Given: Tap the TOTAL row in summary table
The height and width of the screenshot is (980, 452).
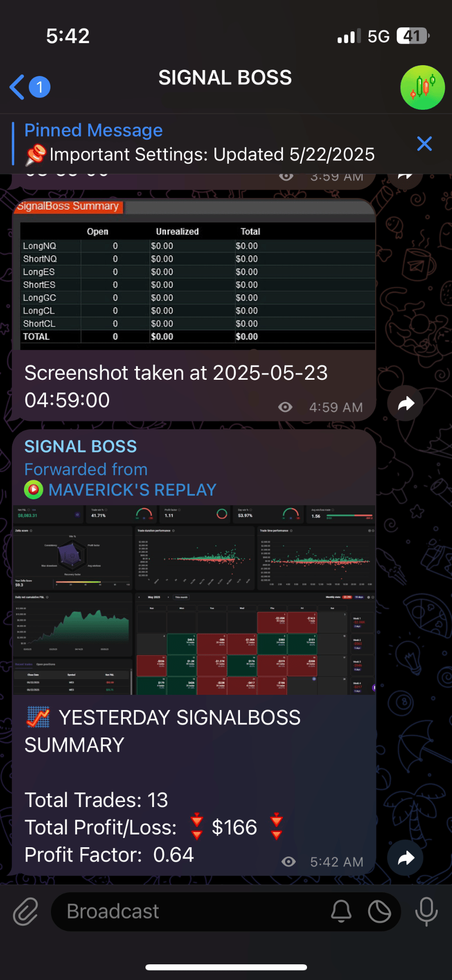Looking at the screenshot, I should tap(198, 337).
